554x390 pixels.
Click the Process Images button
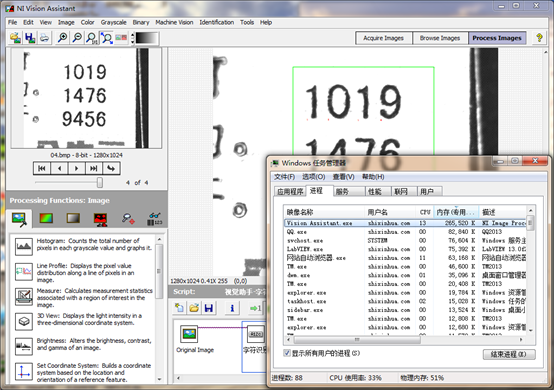click(x=497, y=38)
